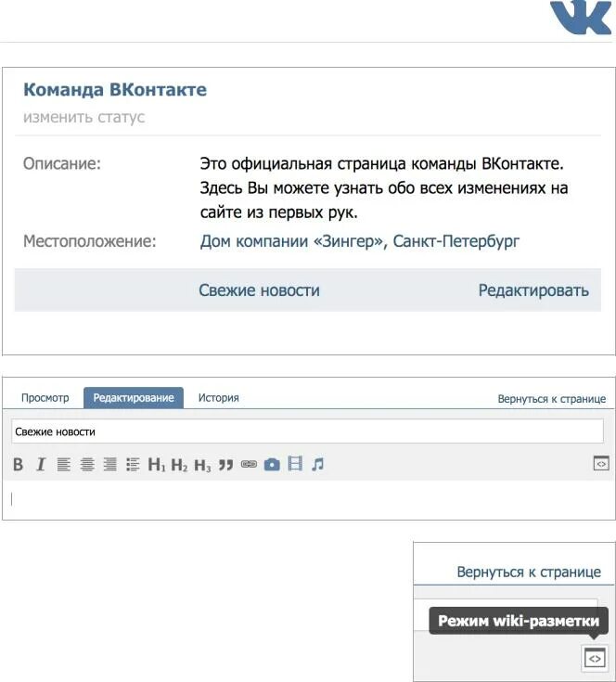Screen dimensions: 616x682
Task: Open the Просмотр tab
Action: [x=45, y=397]
